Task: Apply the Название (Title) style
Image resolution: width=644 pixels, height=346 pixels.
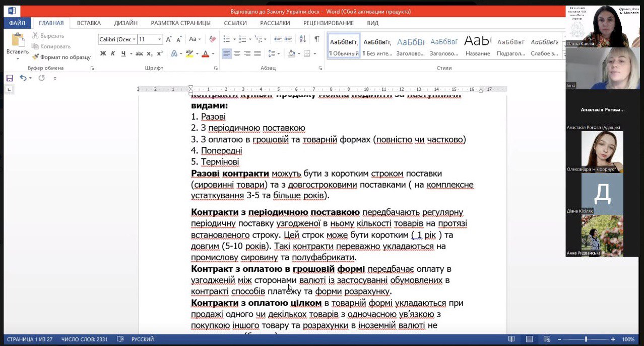Action: pyautogui.click(x=478, y=46)
